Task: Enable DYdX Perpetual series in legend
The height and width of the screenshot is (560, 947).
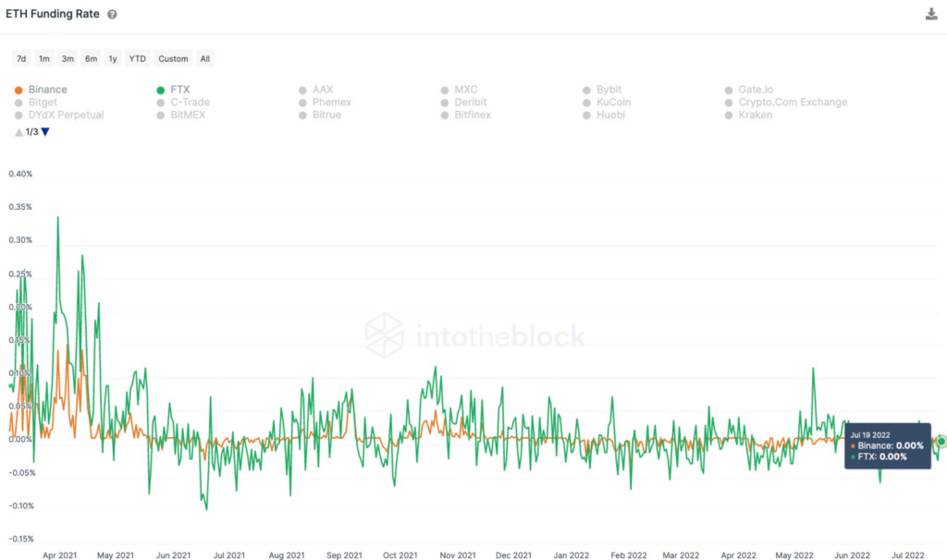Action: point(59,115)
